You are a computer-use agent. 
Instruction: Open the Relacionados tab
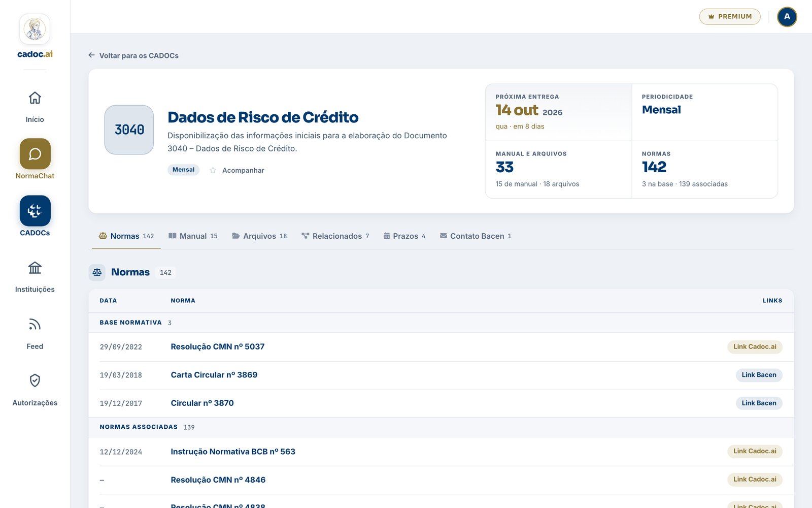pos(335,236)
